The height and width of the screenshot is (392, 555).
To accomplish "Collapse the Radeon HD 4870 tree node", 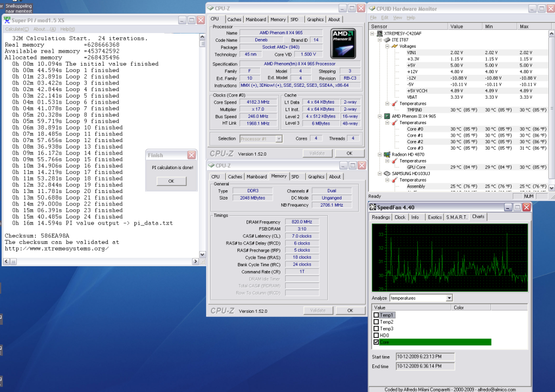I will [379, 155].
